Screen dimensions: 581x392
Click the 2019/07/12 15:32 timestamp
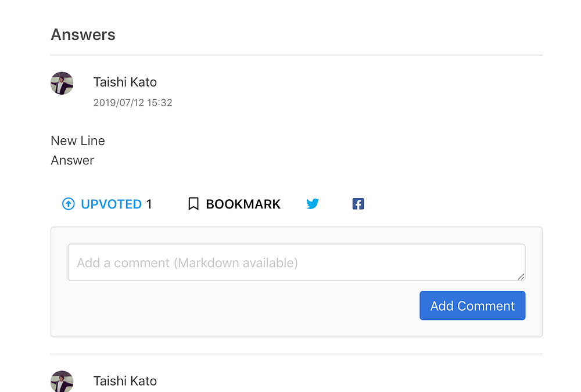click(132, 103)
